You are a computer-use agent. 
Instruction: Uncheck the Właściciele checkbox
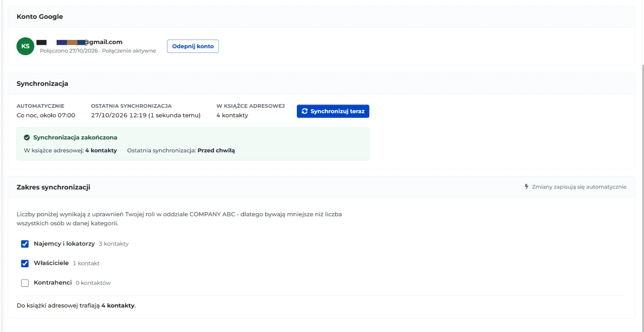pos(25,264)
